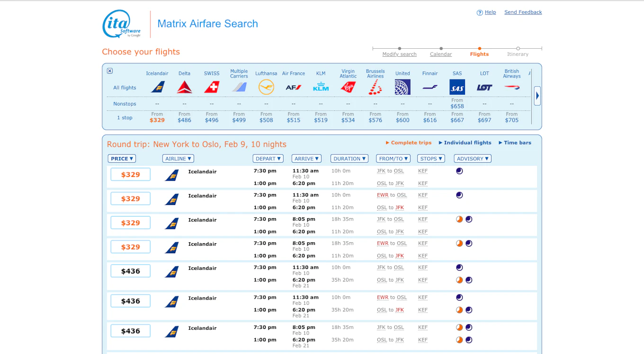Expand the AIRLINE filter dropdown
Image resolution: width=644 pixels, height=354 pixels.
178,159
